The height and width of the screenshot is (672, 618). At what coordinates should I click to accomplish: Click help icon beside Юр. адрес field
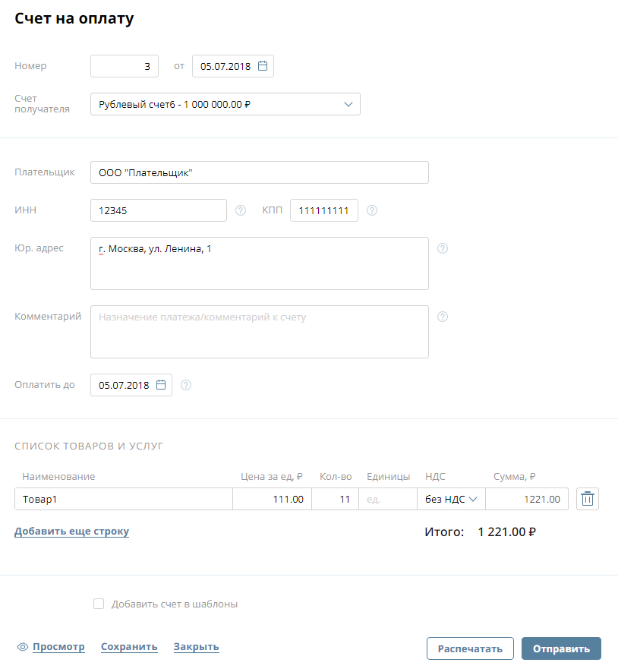pyautogui.click(x=443, y=248)
